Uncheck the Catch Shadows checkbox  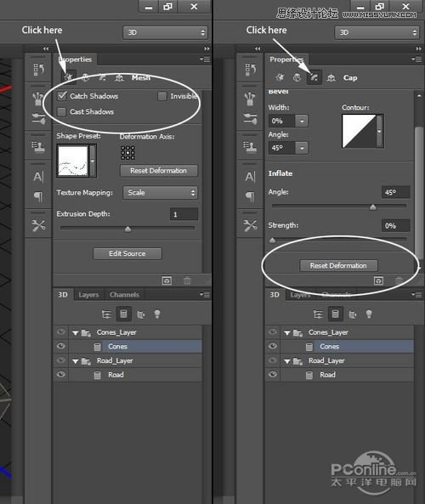click(61, 96)
